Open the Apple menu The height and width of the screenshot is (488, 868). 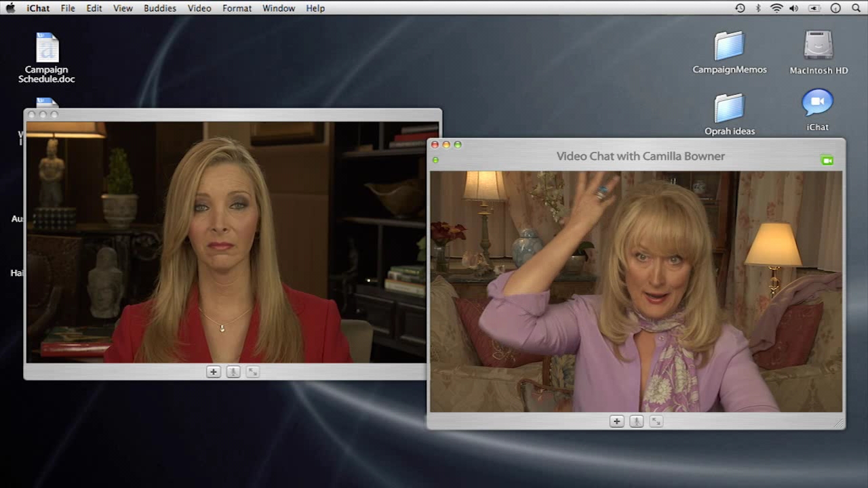10,8
